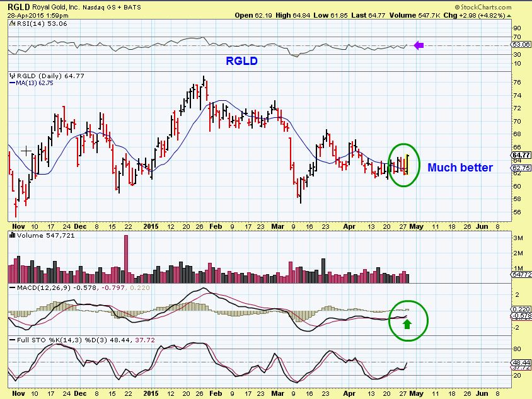The height and width of the screenshot is (399, 532).
Task: Click the RSI indicator icon beside RSI(14)
Action: pyautogui.click(x=12, y=23)
